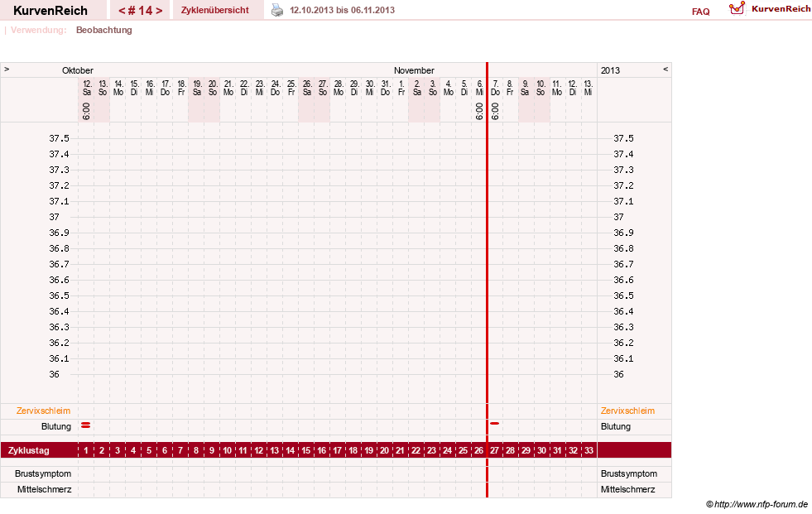The image size is (812, 514).
Task: Click the right 36.5 temperature axis label
Action: (623, 295)
